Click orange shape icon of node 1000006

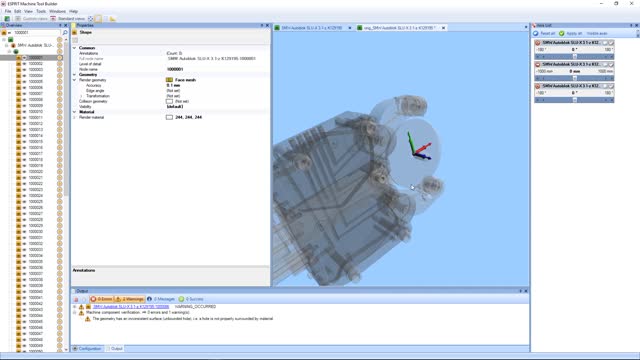[x=18, y=88]
